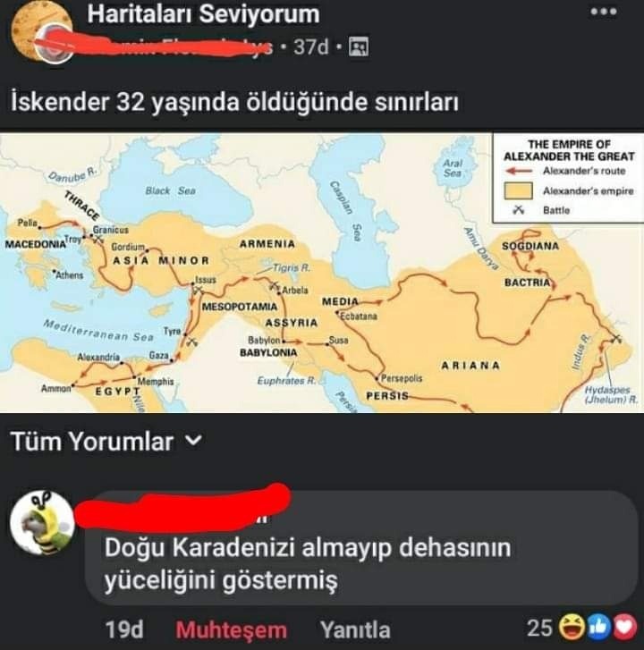Expand the Tüm Yorumlar comment filter

coord(106,441)
